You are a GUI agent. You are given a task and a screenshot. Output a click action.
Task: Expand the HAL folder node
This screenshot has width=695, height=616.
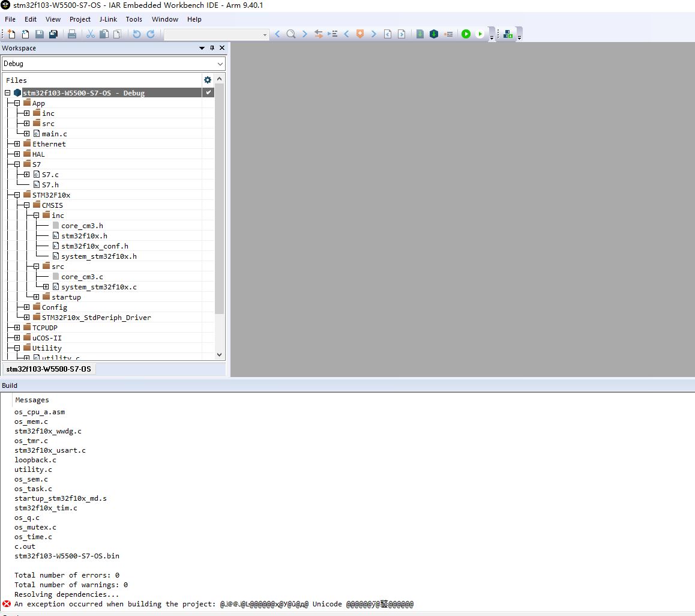(17, 154)
